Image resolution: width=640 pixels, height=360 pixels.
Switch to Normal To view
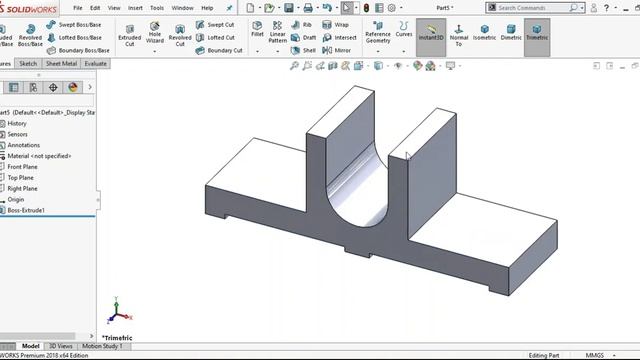click(x=459, y=35)
